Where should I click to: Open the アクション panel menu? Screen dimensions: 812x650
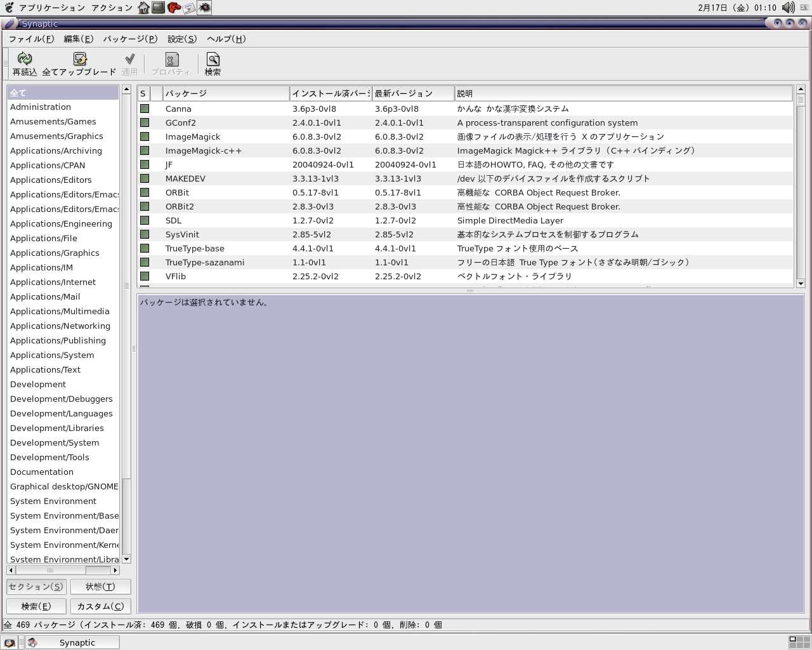[x=112, y=8]
